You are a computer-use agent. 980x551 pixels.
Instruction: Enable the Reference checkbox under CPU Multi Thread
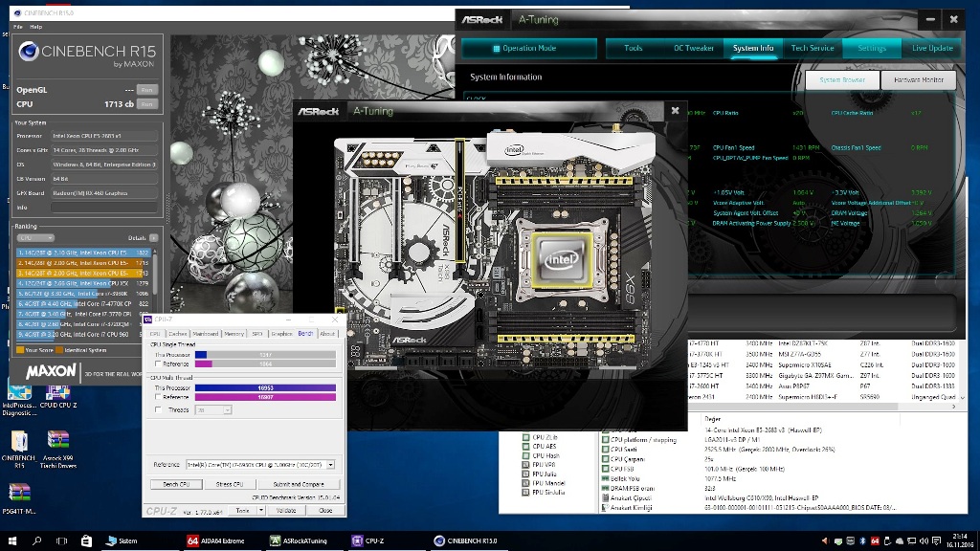click(x=158, y=397)
